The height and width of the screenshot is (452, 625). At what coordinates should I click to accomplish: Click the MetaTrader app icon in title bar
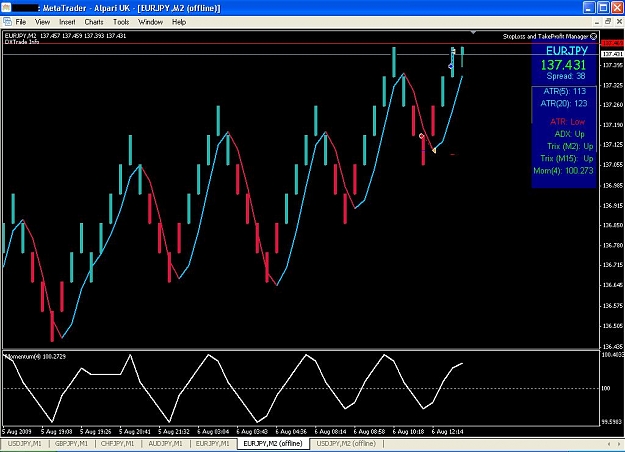6,8
